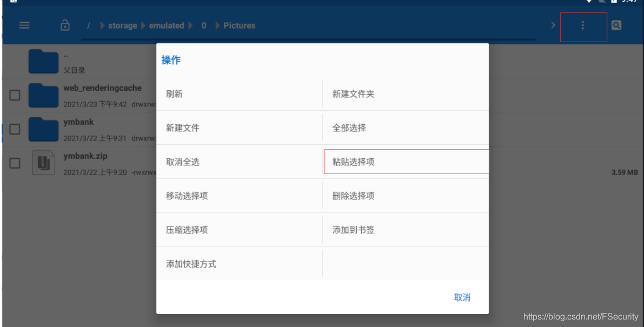
Task: Click the 3.59 MB file size
Action: click(625, 172)
